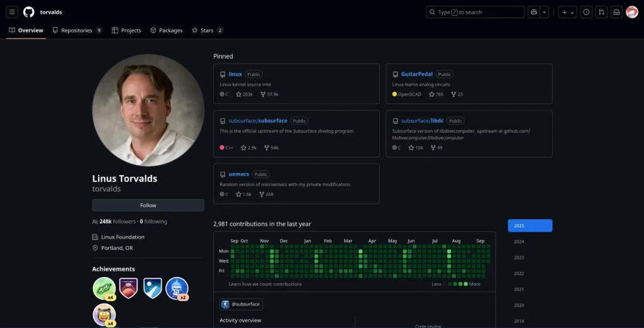Click the linux 57.9k forks count

point(269,94)
